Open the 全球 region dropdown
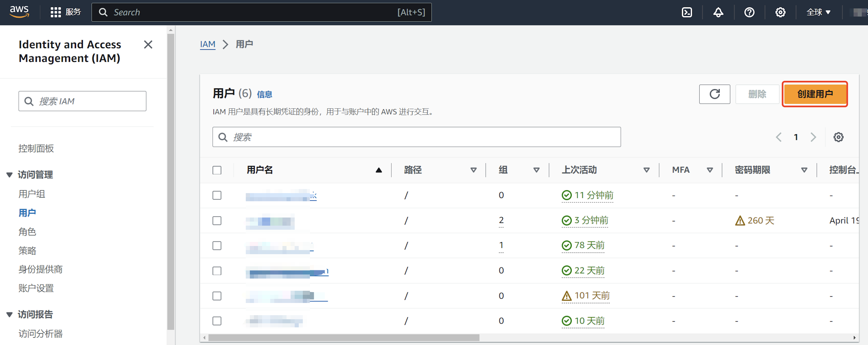868x345 pixels. [x=818, y=12]
